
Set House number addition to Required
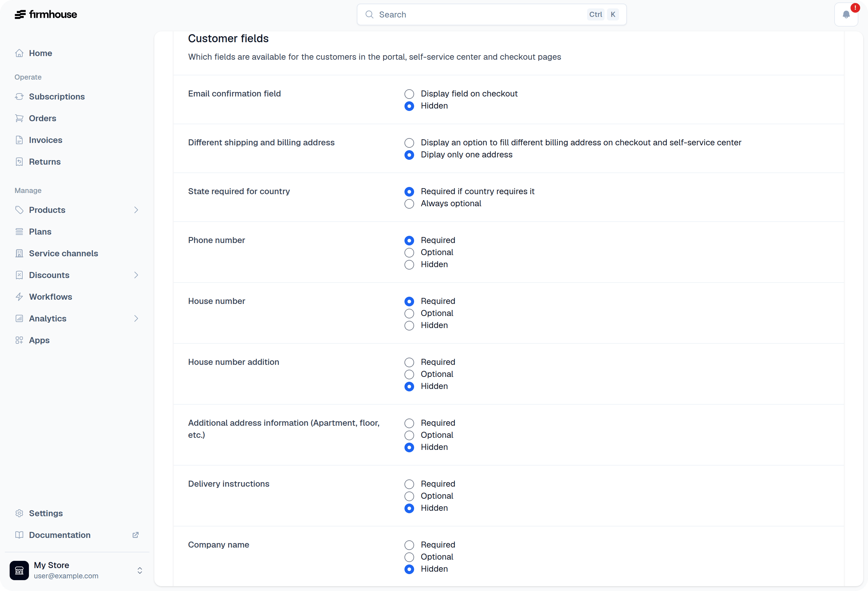(409, 362)
